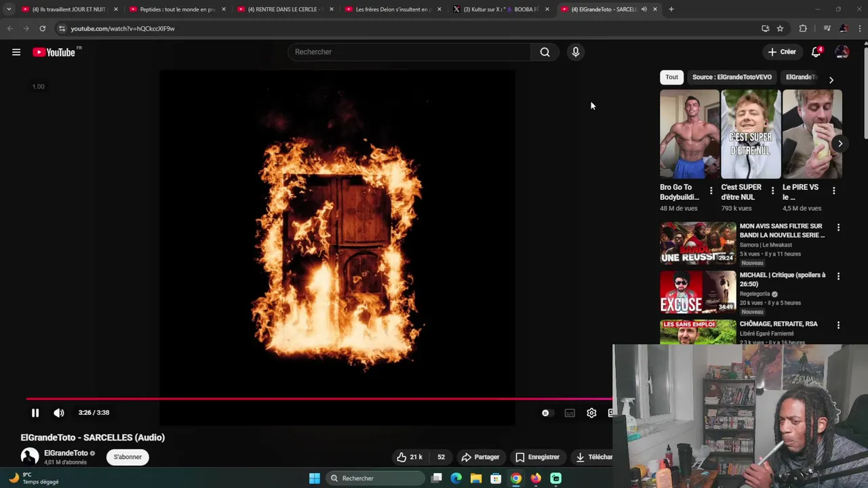Screen dimensions: 868x488
Task: Open the weather widget showing 9°C
Action: point(34,479)
